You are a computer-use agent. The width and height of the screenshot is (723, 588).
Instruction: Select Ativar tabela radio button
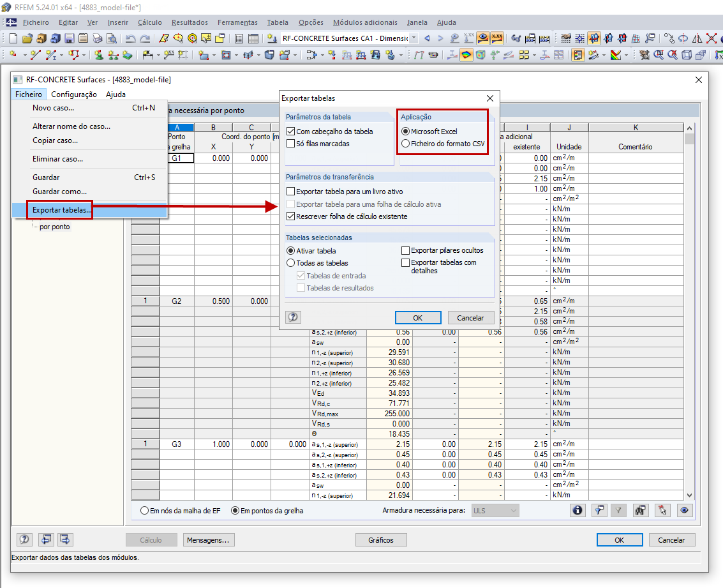[x=290, y=251]
